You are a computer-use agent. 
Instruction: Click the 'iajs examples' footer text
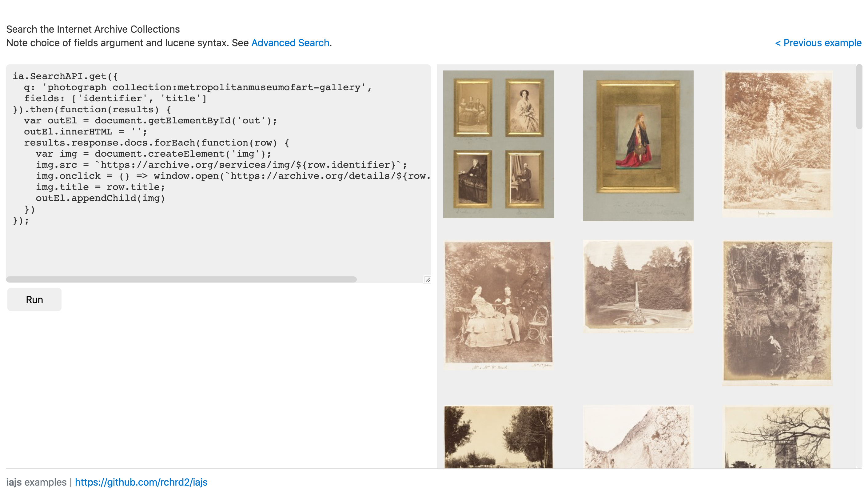[36, 482]
